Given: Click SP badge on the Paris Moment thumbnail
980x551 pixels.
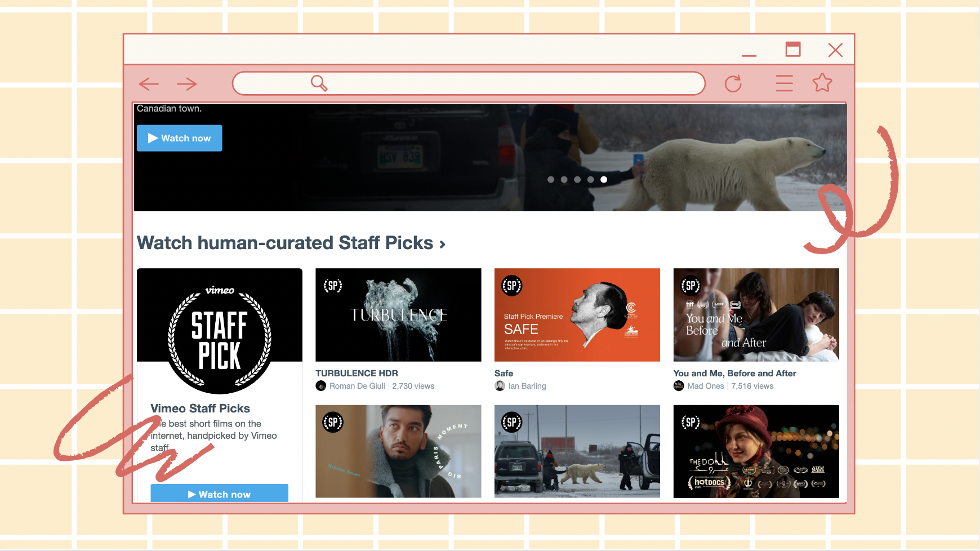Looking at the screenshot, I should coord(333,422).
